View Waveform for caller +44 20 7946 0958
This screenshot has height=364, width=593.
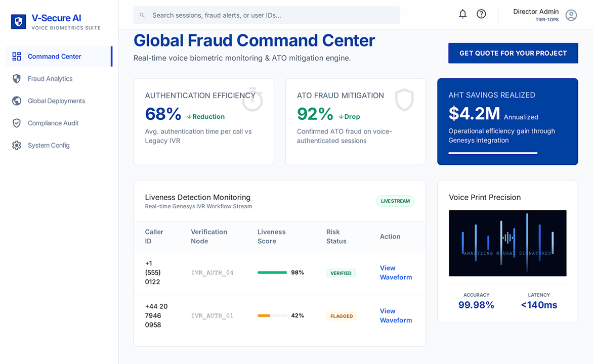(396, 315)
